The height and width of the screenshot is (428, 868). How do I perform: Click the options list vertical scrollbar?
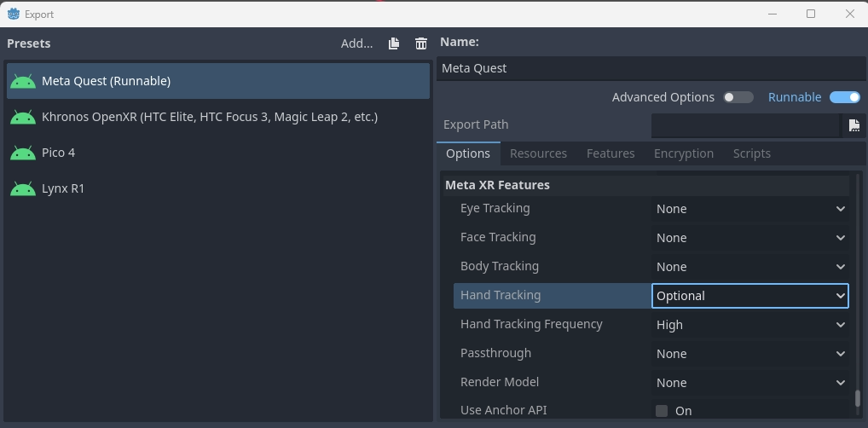(857, 399)
